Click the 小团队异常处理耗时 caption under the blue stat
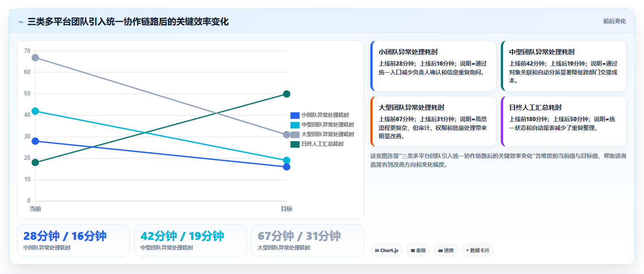 (x=47, y=248)
